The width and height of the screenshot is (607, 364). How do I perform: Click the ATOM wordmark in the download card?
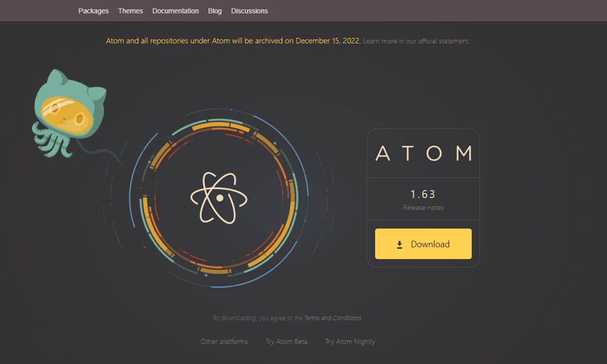pos(423,154)
